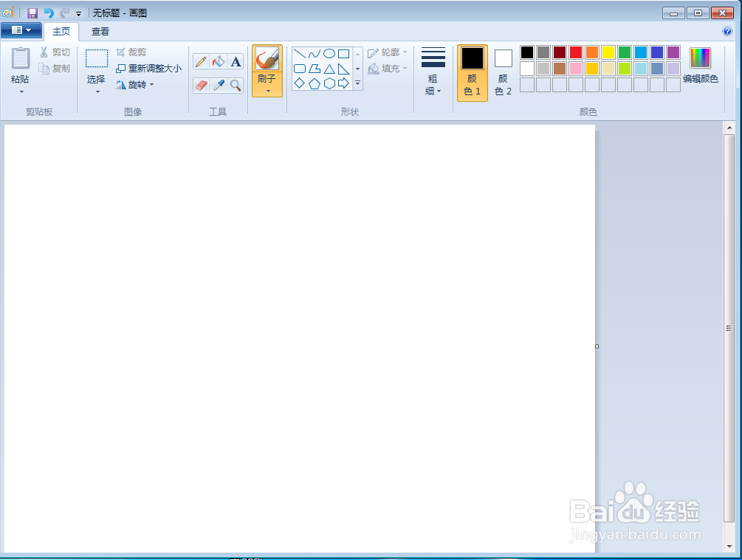Screen dimensions: 742x560
Task: Select the Eraser tool
Action: point(201,85)
